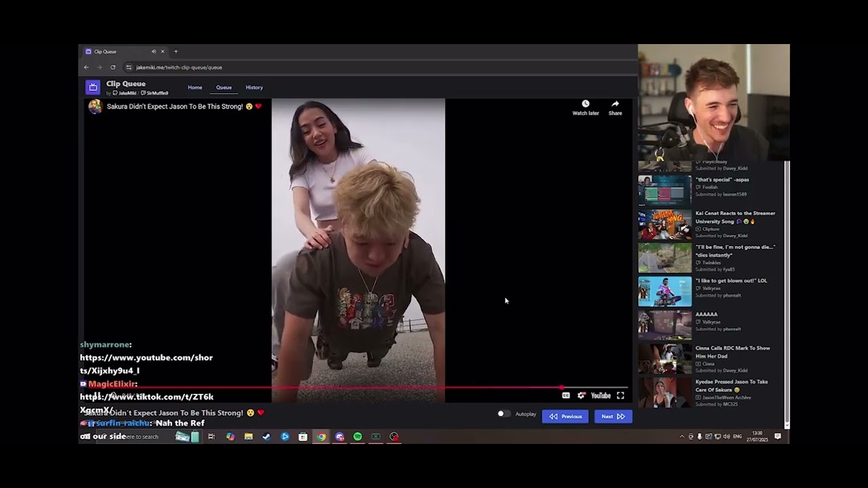Open File Explorer from the taskbar
The width and height of the screenshot is (868, 488).
tap(248, 436)
